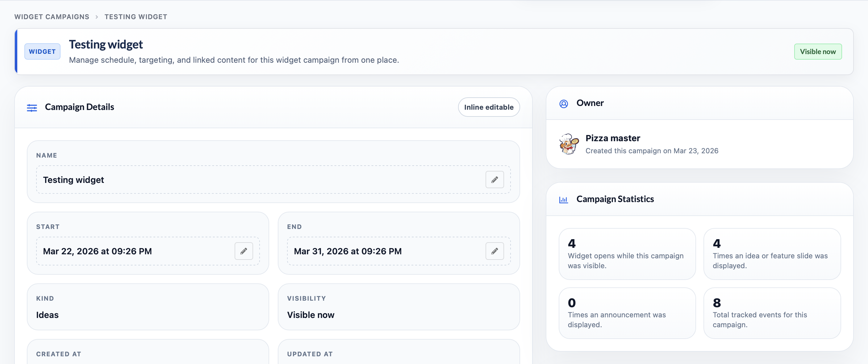
Task: Click Created this campaign on Mar 23 text
Action: pyautogui.click(x=652, y=151)
